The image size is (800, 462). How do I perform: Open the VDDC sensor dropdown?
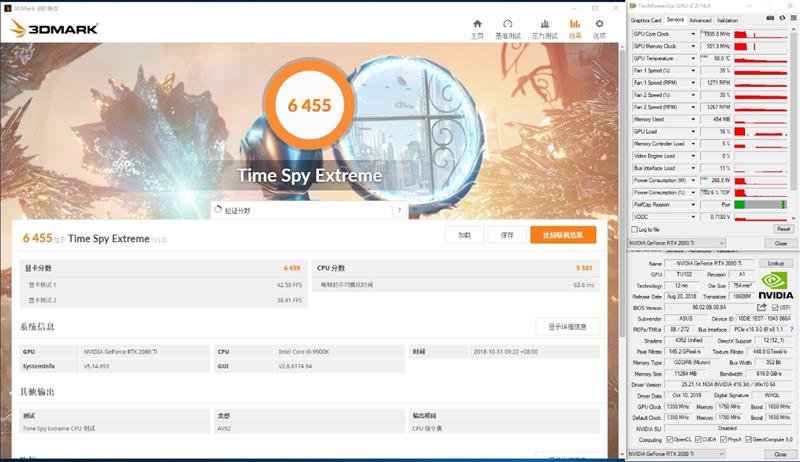[693, 217]
